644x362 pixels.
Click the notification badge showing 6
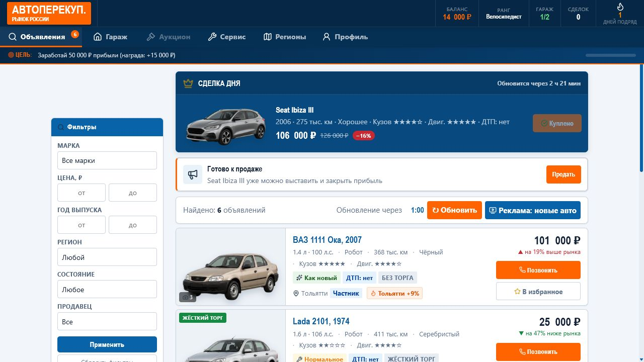point(75,34)
